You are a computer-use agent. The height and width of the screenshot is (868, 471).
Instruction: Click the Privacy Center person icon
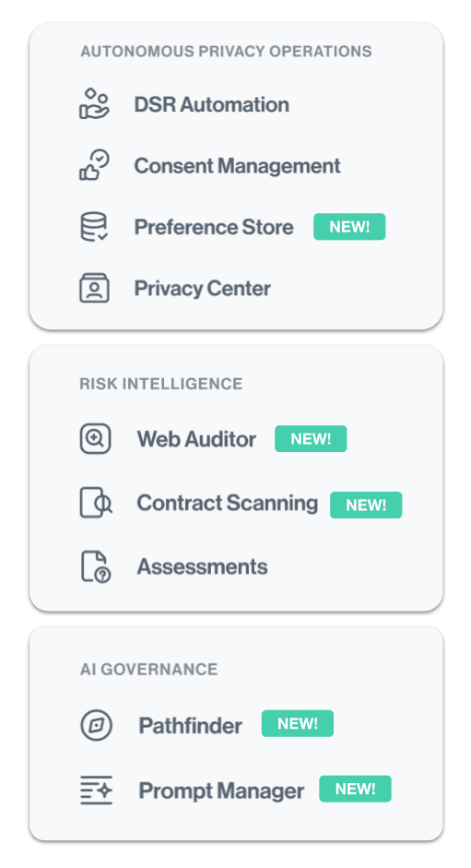94,288
